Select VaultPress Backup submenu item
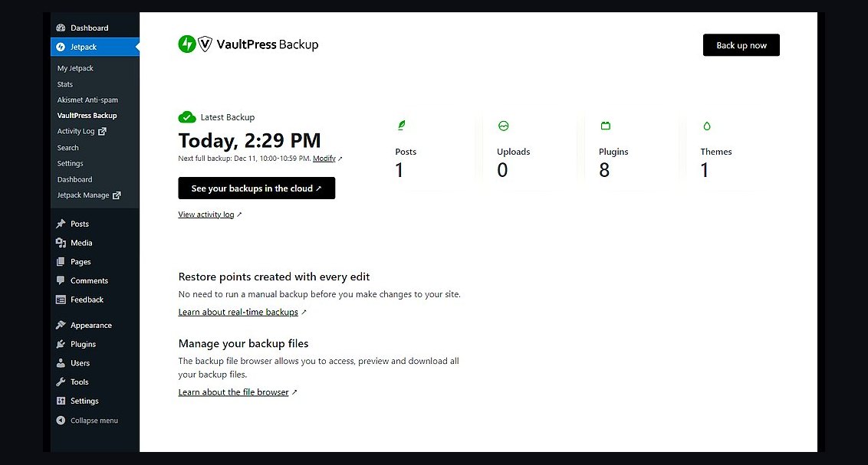 pyautogui.click(x=87, y=116)
